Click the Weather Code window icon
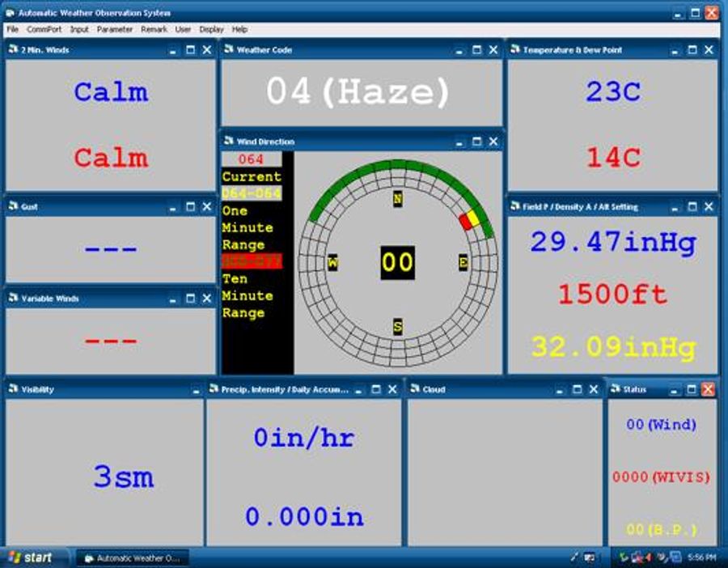 coord(228,49)
